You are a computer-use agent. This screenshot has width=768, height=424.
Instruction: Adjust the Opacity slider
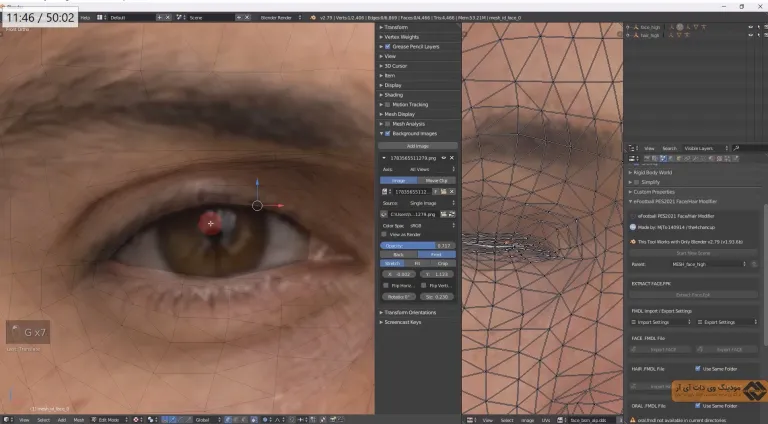pos(418,246)
